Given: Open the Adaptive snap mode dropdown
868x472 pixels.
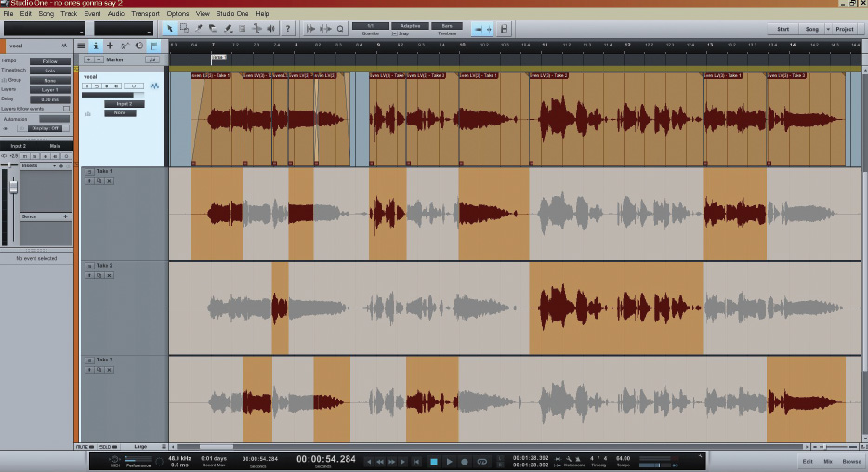Looking at the screenshot, I should click(410, 26).
